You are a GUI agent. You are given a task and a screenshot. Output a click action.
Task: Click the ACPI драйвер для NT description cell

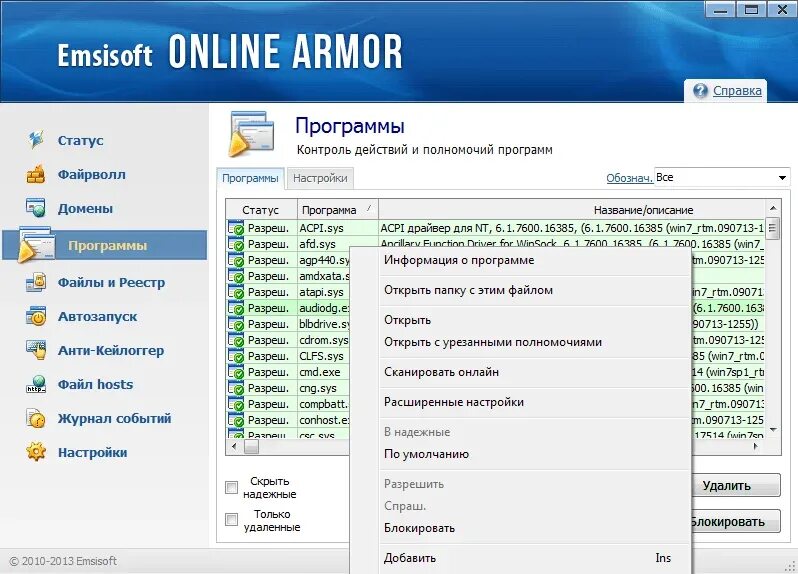(x=572, y=228)
